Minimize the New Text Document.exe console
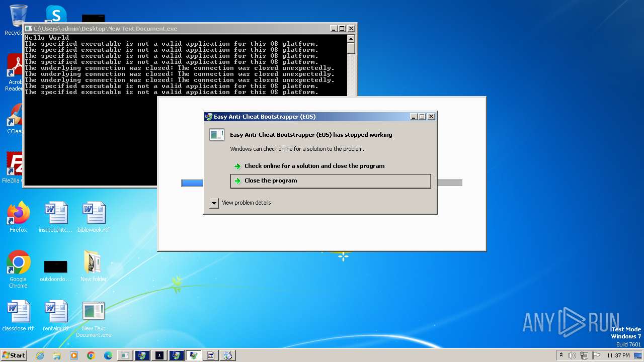 [334, 29]
